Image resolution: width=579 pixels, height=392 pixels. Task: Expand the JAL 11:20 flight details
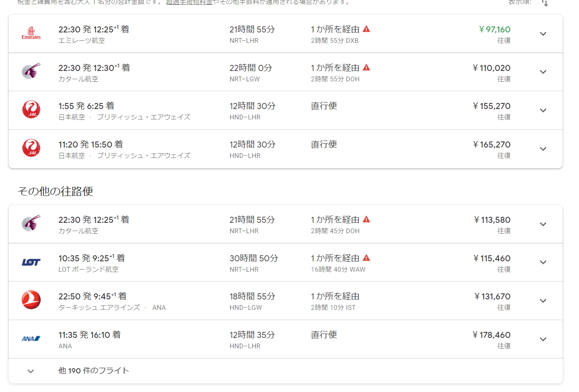tap(543, 149)
